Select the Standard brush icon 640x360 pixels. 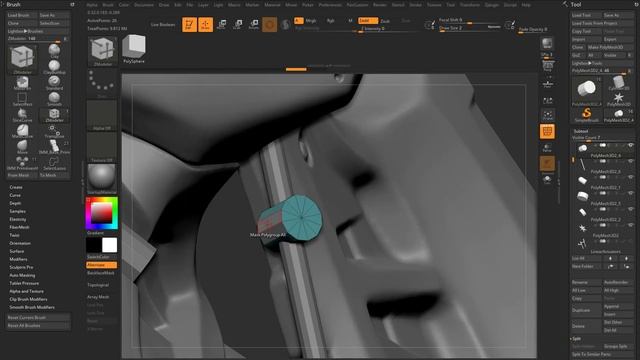point(54,83)
